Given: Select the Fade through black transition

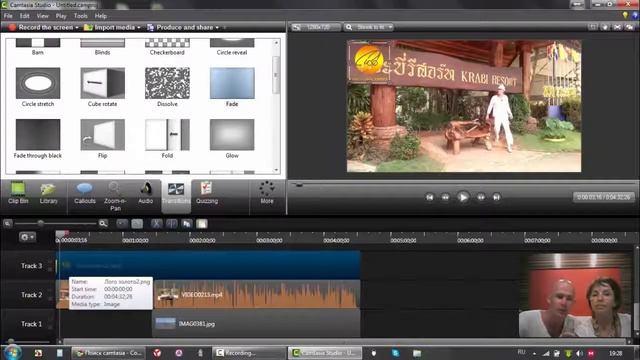Looking at the screenshot, I should 38,134.
